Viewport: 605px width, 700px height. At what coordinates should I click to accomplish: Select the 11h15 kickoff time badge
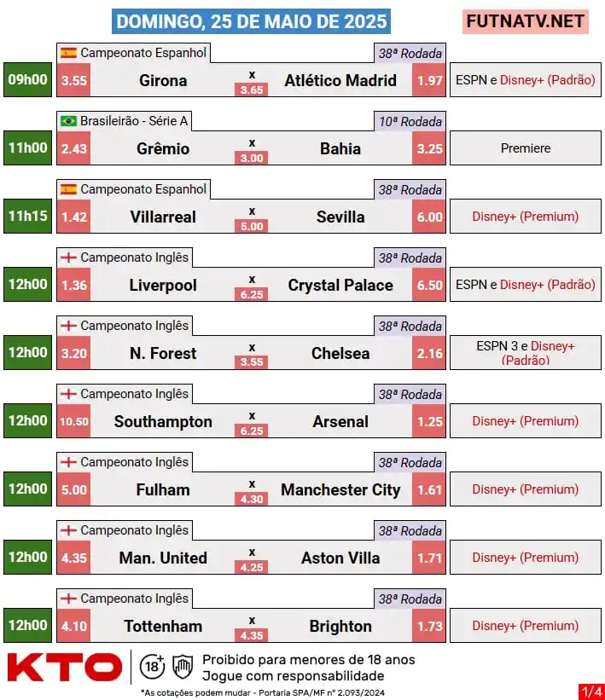tap(27, 216)
